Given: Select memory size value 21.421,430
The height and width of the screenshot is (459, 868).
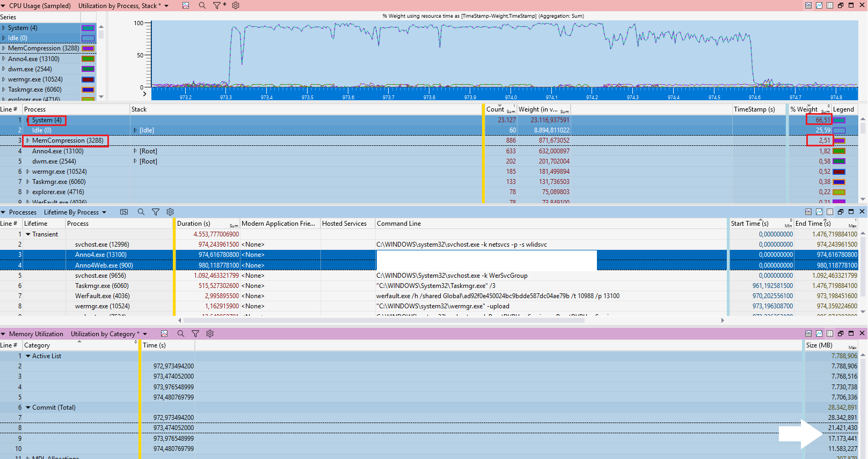Looking at the screenshot, I should click(x=842, y=428).
